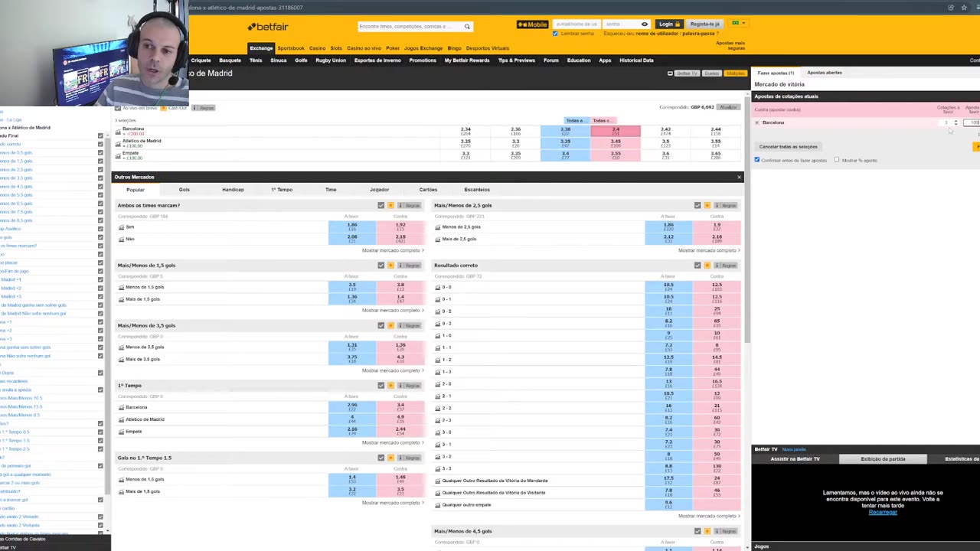
Task: Click the browser share page icon
Action: point(951,8)
